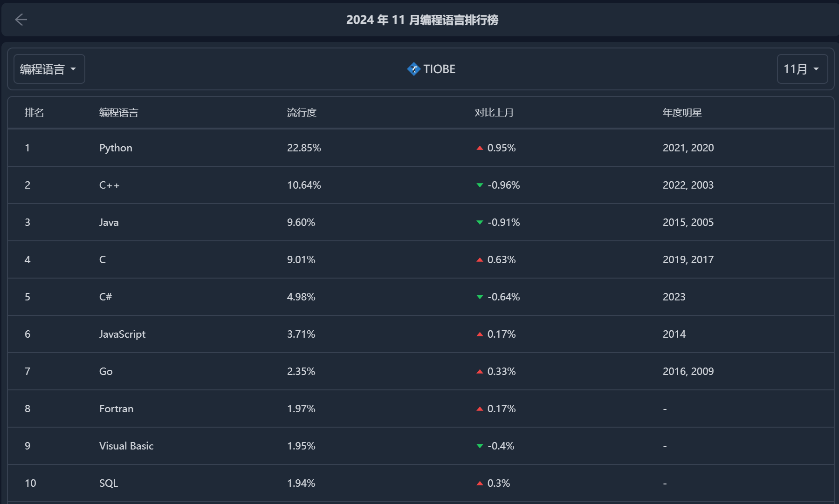Click the green down arrow for C++

(x=480, y=185)
